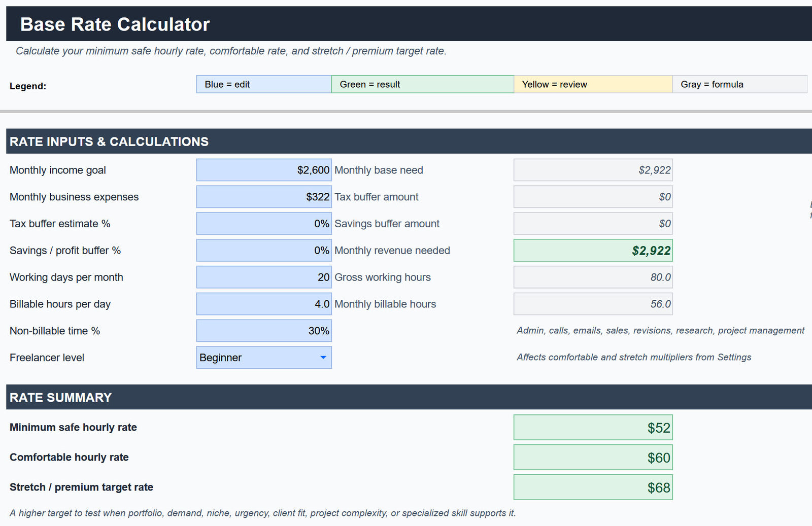Image resolution: width=812 pixels, height=526 pixels.
Task: Click the 'Monthly billable hours' label
Action: [x=385, y=304]
